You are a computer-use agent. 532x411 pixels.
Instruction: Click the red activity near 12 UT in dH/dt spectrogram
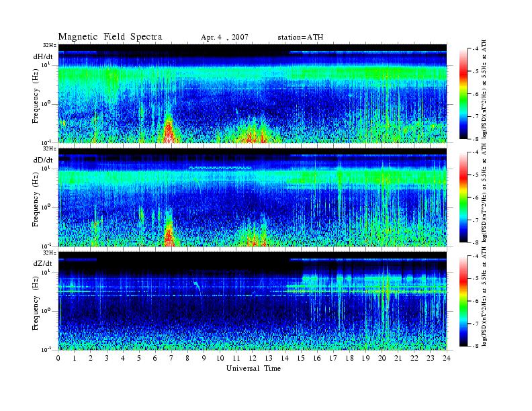[253, 137]
